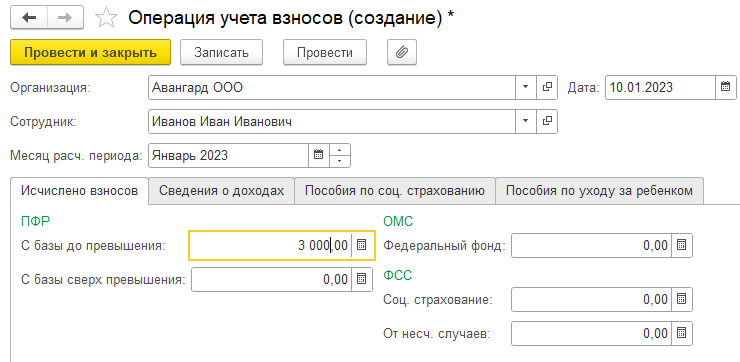Click the back navigation arrow
Image resolution: width=740 pixels, height=362 pixels.
point(29,18)
